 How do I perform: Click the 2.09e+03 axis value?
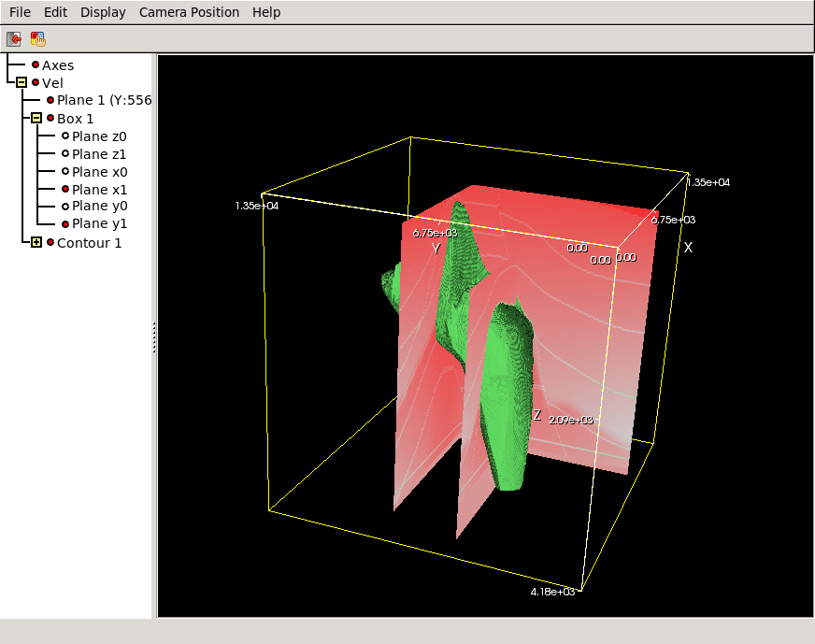click(571, 420)
